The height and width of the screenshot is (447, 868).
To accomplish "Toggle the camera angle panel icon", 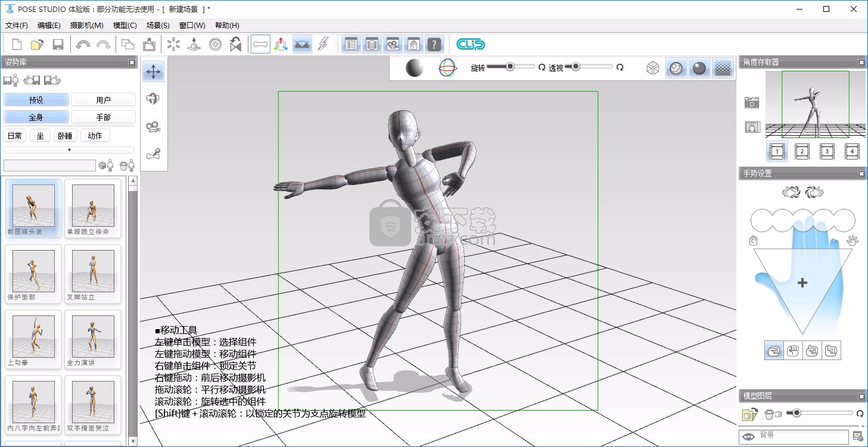I will pos(393,45).
